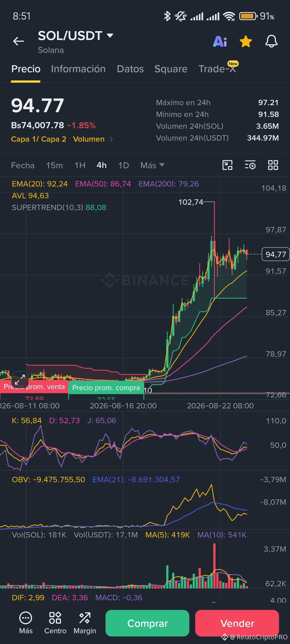Viewport: 290px width, 644px height.
Task: Select 15m timeframe
Action: (x=54, y=165)
